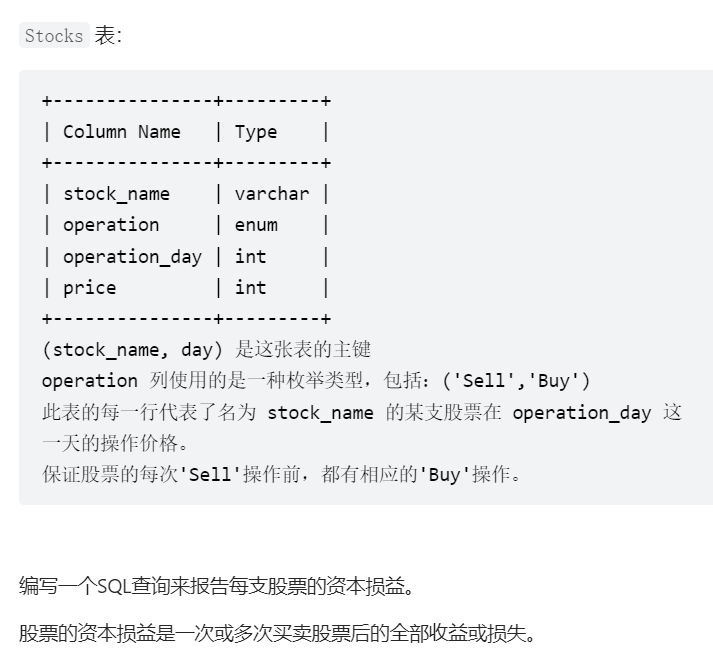Click the "Type" header in the schema
713x655 pixels.
(x=256, y=132)
